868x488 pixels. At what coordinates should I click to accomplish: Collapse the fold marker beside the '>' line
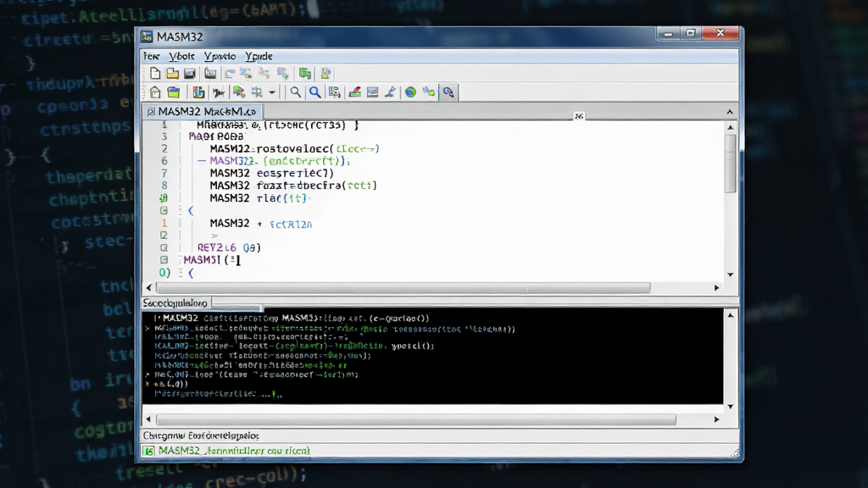coord(164,236)
